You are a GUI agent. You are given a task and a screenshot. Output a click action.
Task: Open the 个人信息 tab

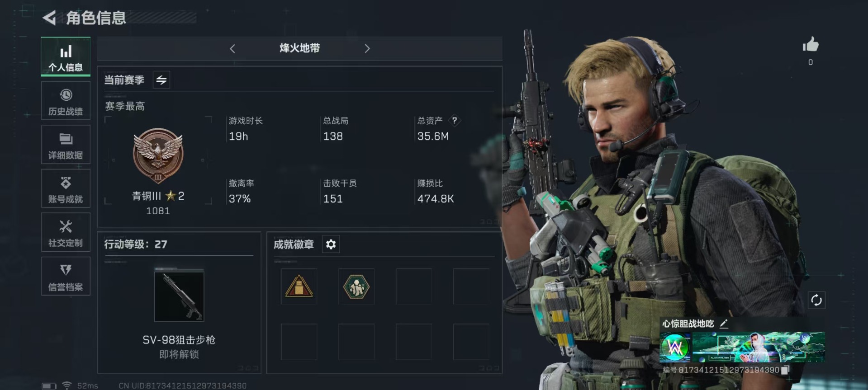[x=66, y=56]
